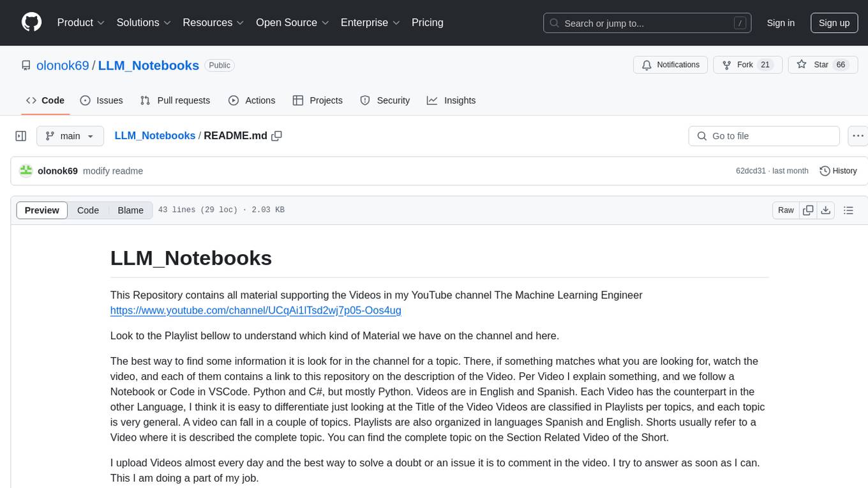Open the GitHub home logo
The width and height of the screenshot is (868, 488).
click(x=31, y=22)
